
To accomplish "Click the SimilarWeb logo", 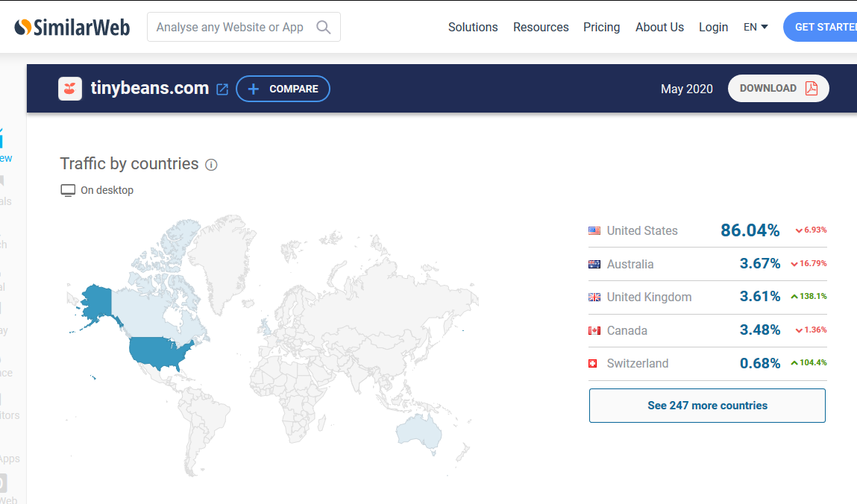I will point(72,27).
